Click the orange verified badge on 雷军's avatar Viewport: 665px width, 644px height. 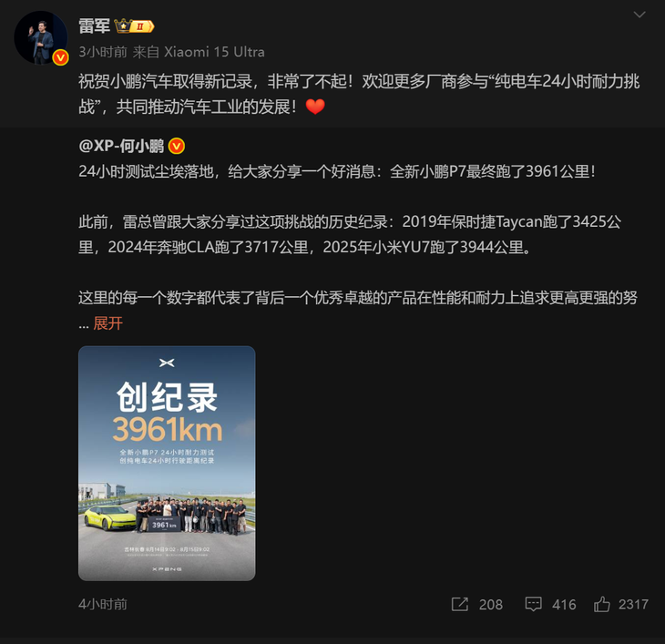[x=61, y=57]
